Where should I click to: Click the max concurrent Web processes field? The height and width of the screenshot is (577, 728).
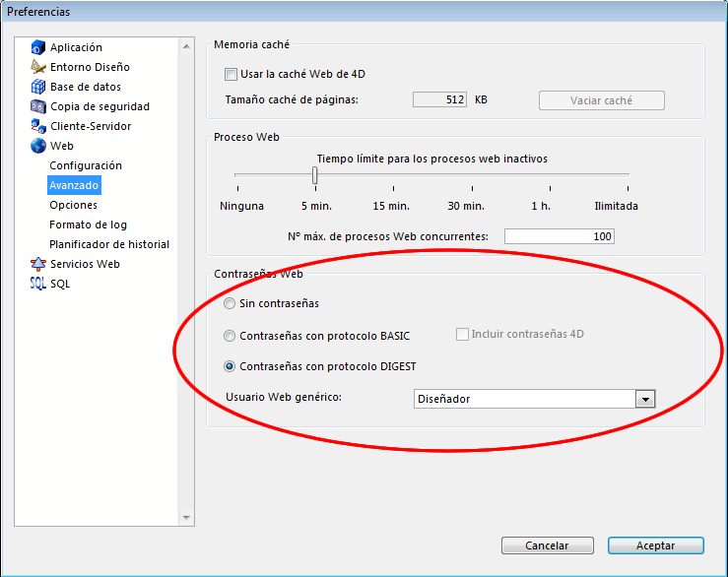coord(559,236)
